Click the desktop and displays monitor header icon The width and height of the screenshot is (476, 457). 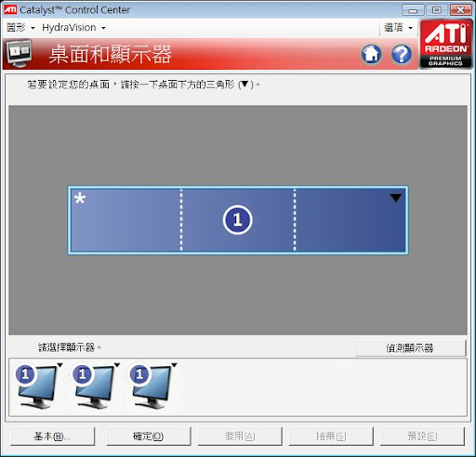[x=20, y=53]
